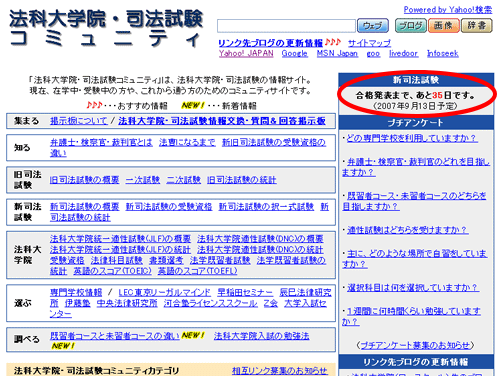
Task: Open 法律科目試験 link
Action: tap(117, 260)
